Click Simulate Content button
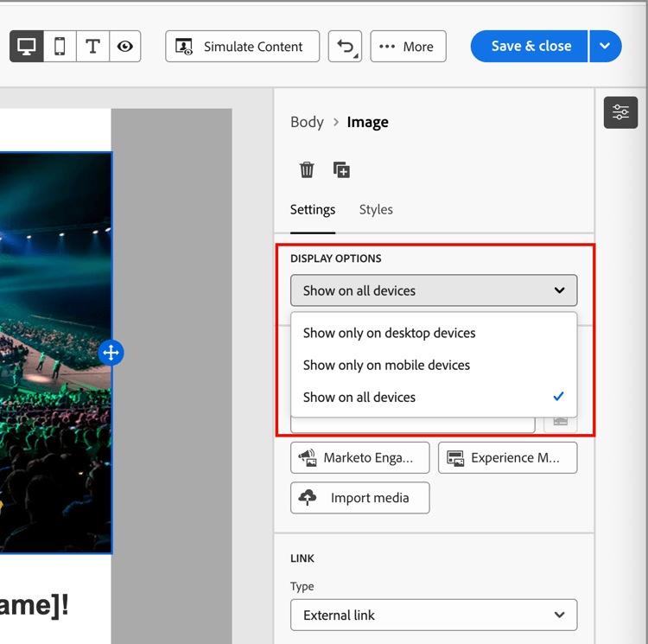The height and width of the screenshot is (644, 648). coord(242,47)
